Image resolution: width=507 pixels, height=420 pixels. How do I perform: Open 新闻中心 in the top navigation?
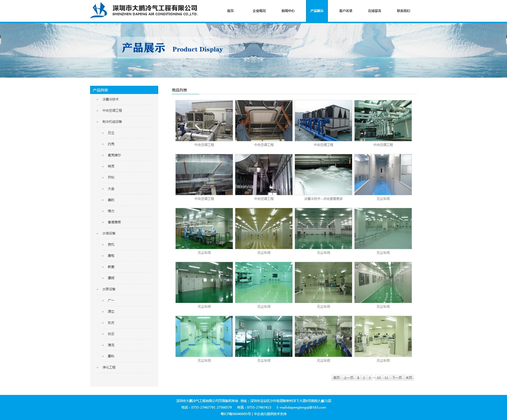[288, 11]
